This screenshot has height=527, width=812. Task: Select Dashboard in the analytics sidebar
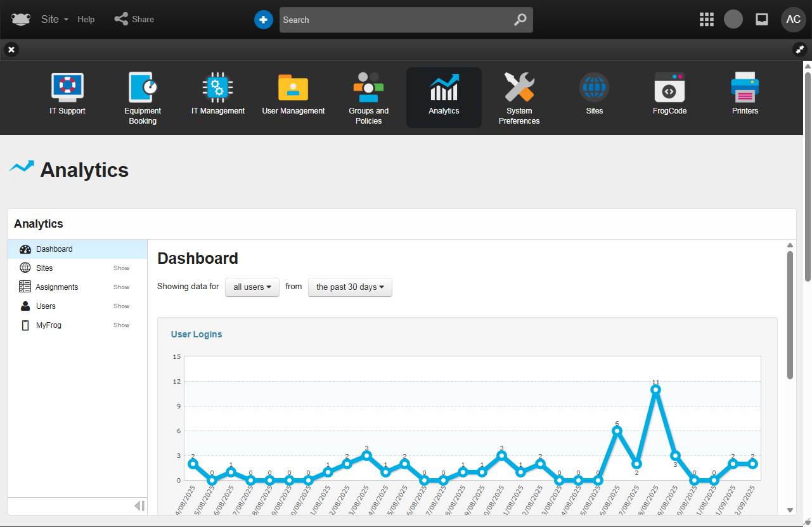click(x=55, y=249)
